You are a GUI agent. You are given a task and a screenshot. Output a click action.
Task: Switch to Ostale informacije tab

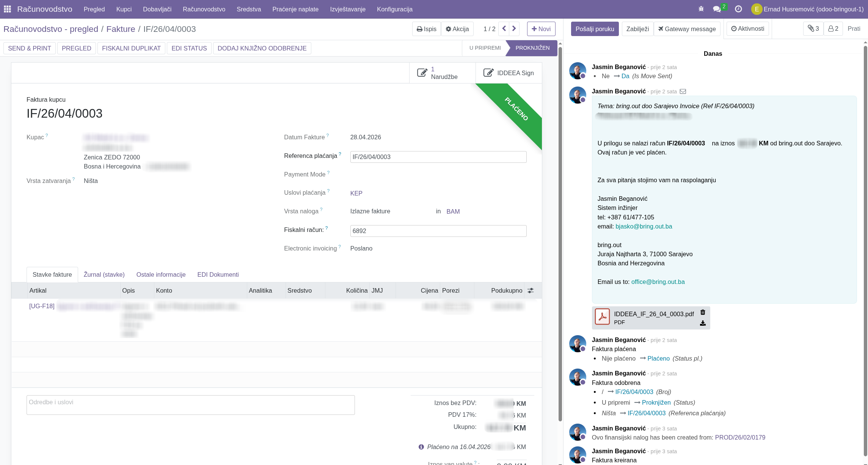161,274
